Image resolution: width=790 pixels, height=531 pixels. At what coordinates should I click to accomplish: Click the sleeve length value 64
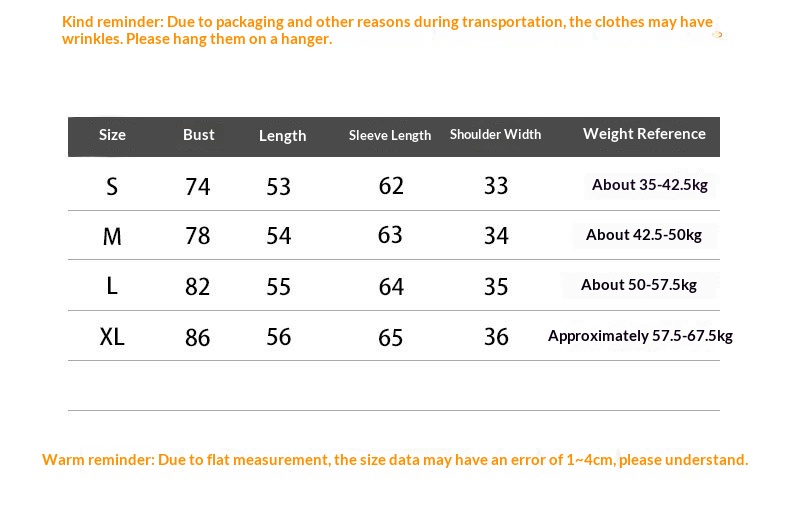pos(391,287)
